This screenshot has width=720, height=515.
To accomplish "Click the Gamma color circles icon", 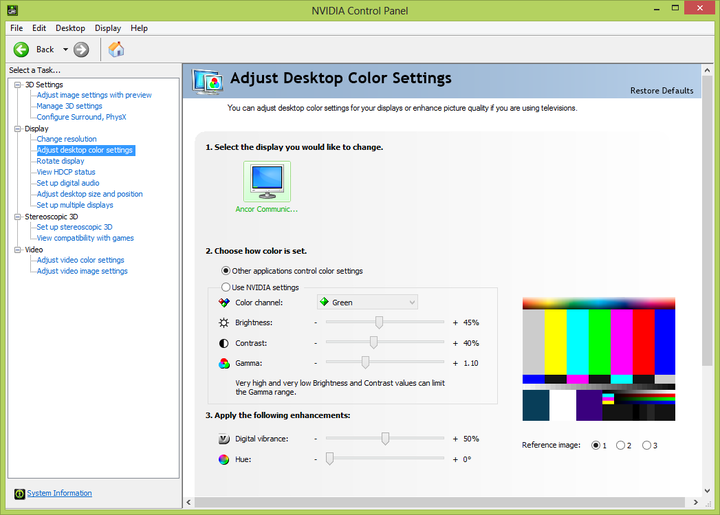I will coord(224,364).
